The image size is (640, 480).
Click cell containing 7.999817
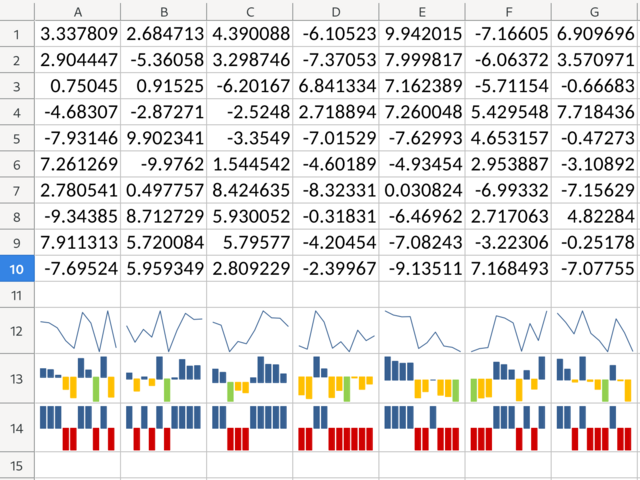pyautogui.click(x=422, y=60)
